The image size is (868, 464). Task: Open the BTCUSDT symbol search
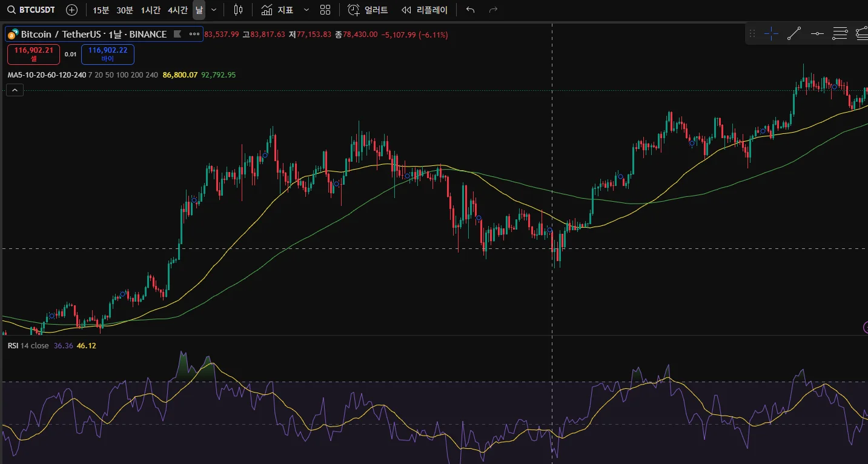click(31, 10)
